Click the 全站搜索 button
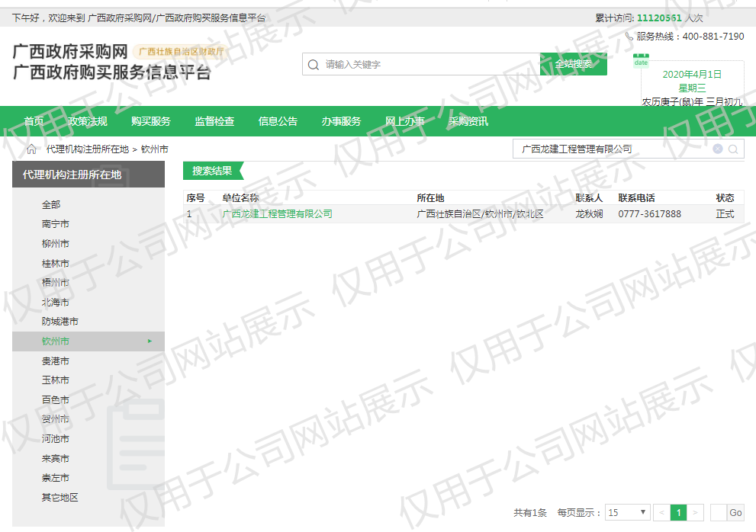 pos(573,64)
